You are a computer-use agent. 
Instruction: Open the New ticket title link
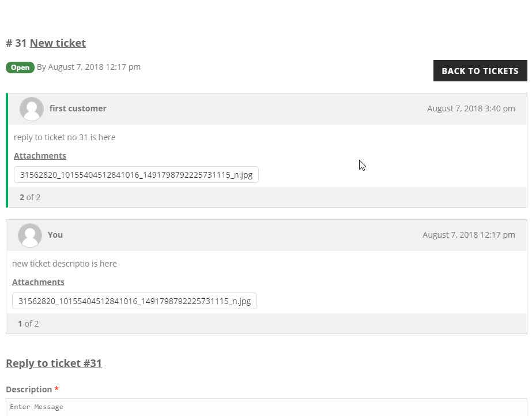point(58,43)
